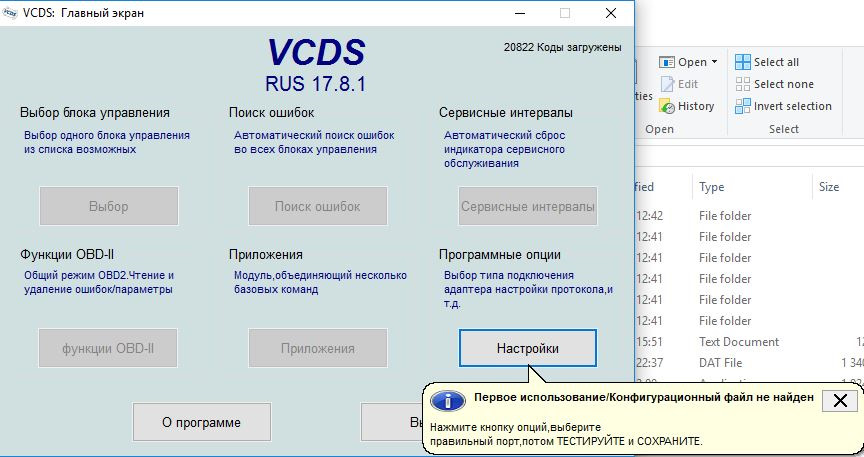This screenshot has height=457, width=864.
Task: Click the Select all icon in Explorer
Action: click(742, 62)
